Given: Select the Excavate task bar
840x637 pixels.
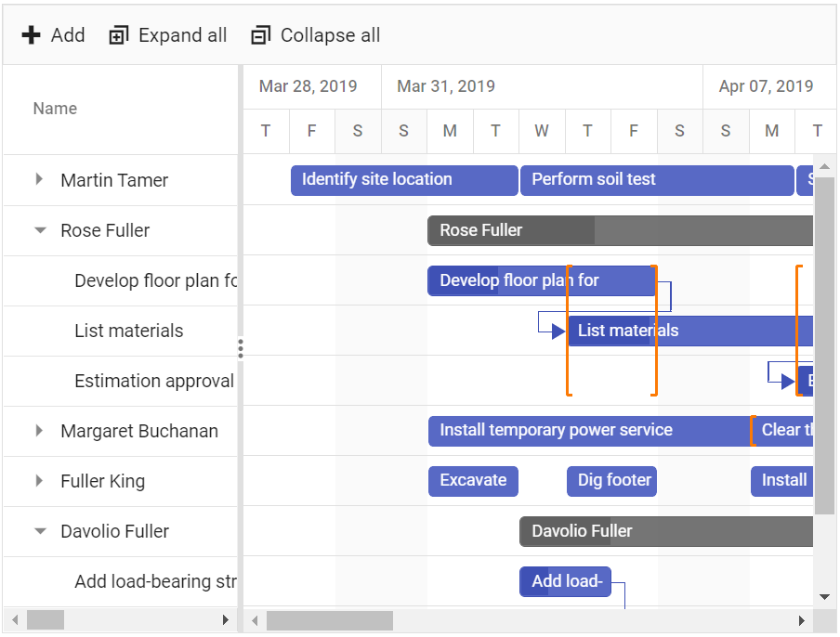Looking at the screenshot, I should [473, 481].
